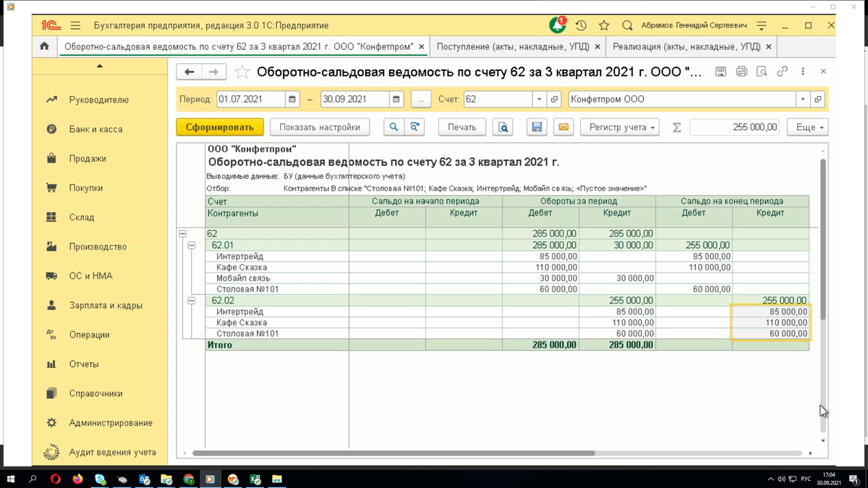Open the user panel settings lines icon
The height and width of the screenshot is (488, 868).
click(762, 25)
